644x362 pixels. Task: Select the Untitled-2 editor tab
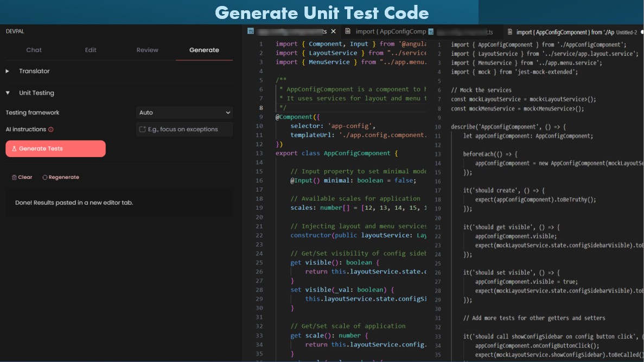coord(573,32)
